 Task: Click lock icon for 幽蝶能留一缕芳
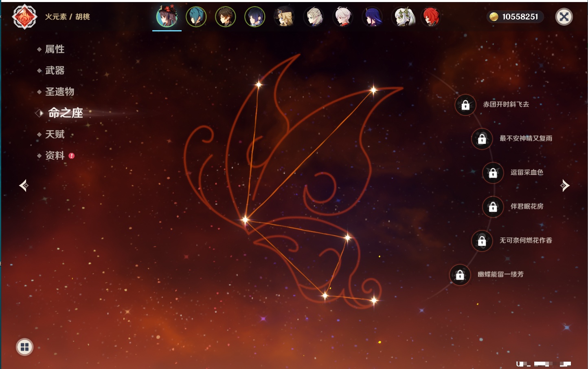[460, 275]
